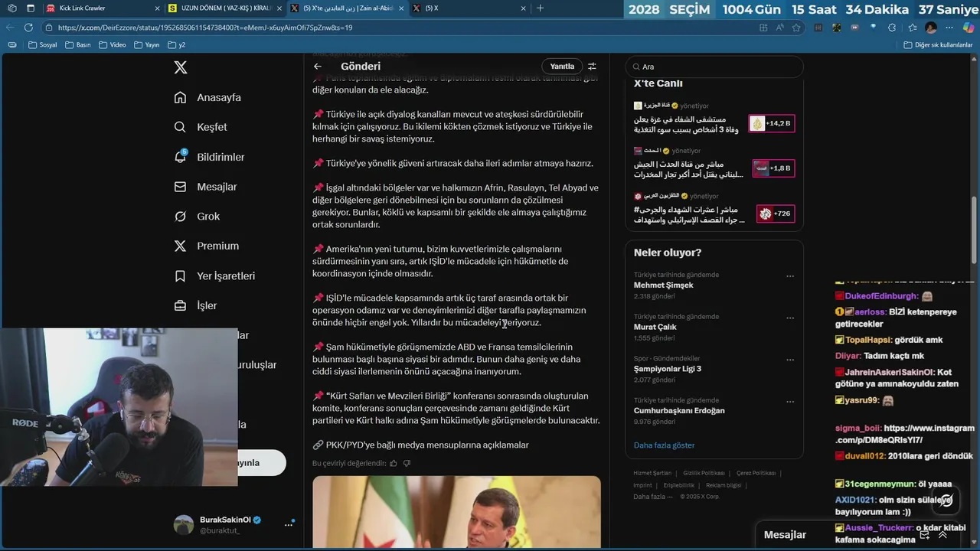Open the Bildirimler bell icon
The width and height of the screenshot is (980, 551).
coord(180,157)
